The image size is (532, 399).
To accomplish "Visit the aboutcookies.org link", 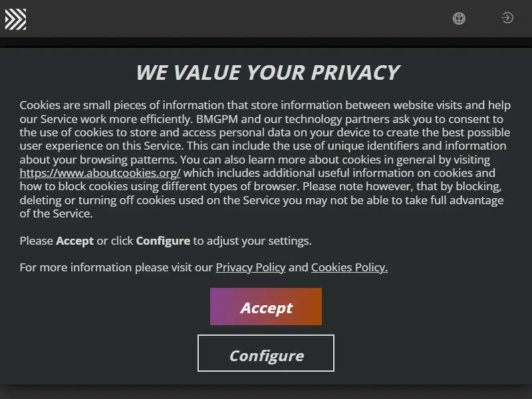I will point(100,173).
